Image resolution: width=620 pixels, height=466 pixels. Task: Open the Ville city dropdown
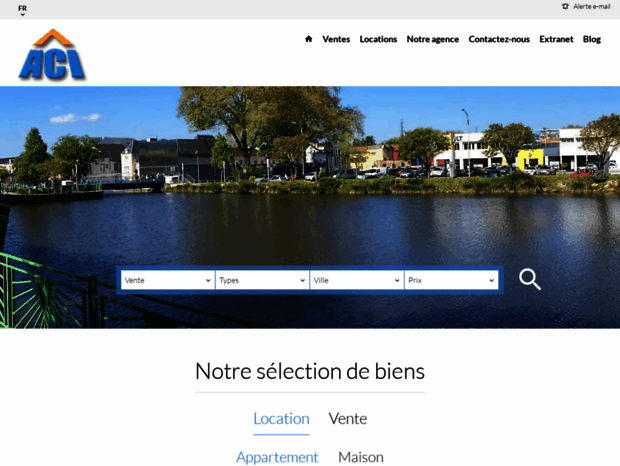pos(356,281)
